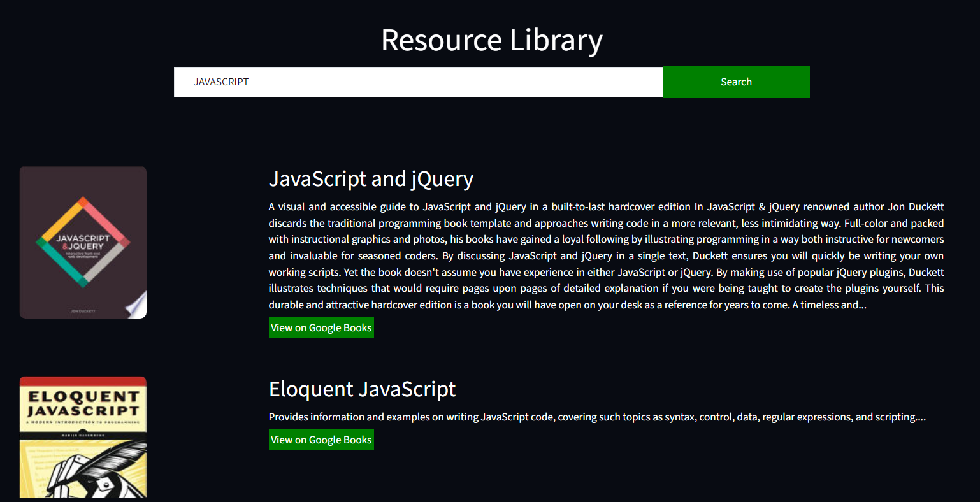The width and height of the screenshot is (980, 502).
Task: Click the JavaScript and jQuery title link
Action: click(x=371, y=179)
